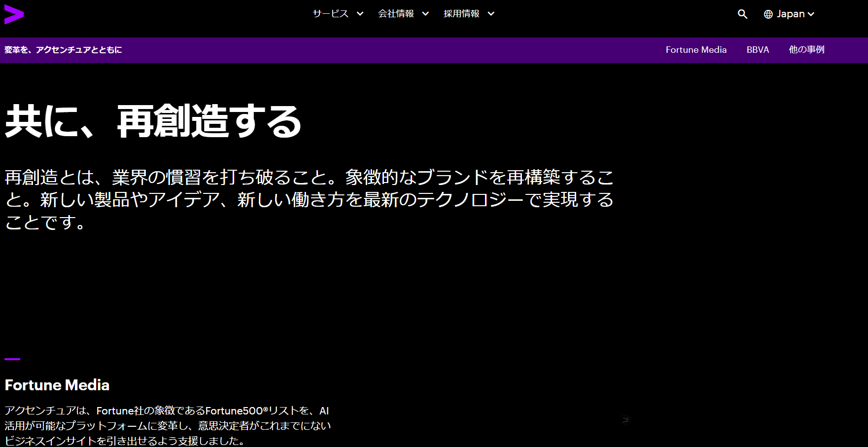868x447 pixels.
Task: Go to 他の事例 section link
Action: 806,50
